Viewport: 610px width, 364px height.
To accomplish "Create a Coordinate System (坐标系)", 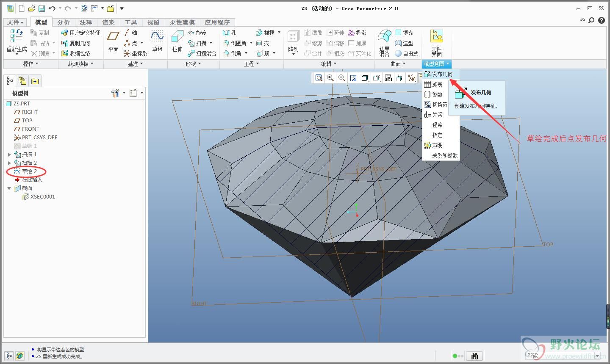I will 136,53.
